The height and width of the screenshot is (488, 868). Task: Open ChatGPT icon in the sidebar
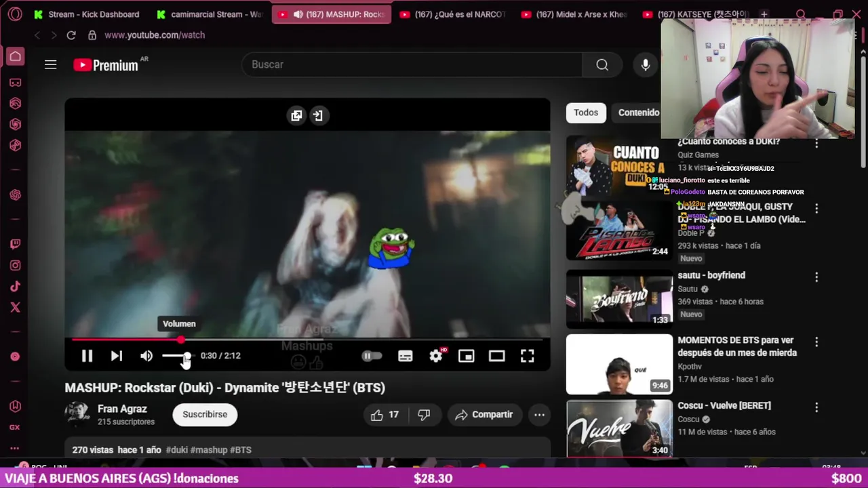[x=15, y=195]
